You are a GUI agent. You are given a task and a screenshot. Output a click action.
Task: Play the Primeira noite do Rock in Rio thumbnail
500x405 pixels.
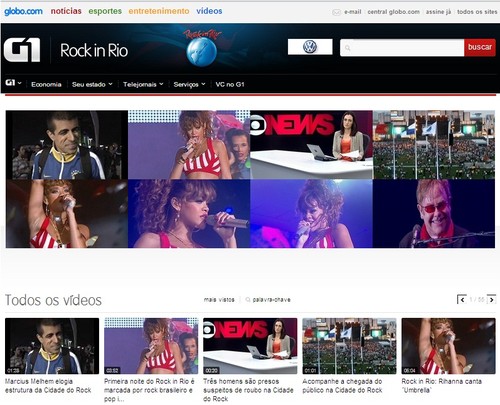click(151, 346)
